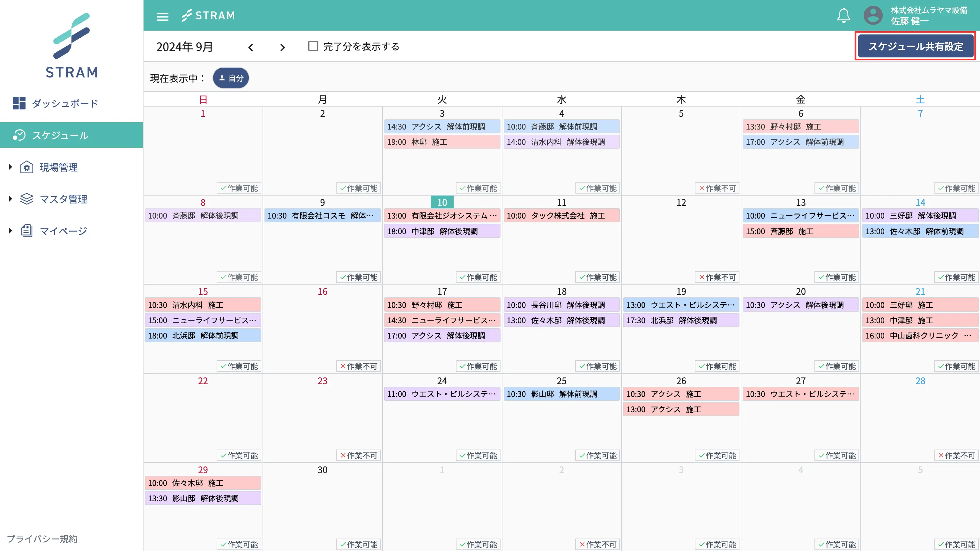Expand the マスタ管理 menu arrow
Image resolution: width=980 pixels, height=551 pixels.
(10, 199)
